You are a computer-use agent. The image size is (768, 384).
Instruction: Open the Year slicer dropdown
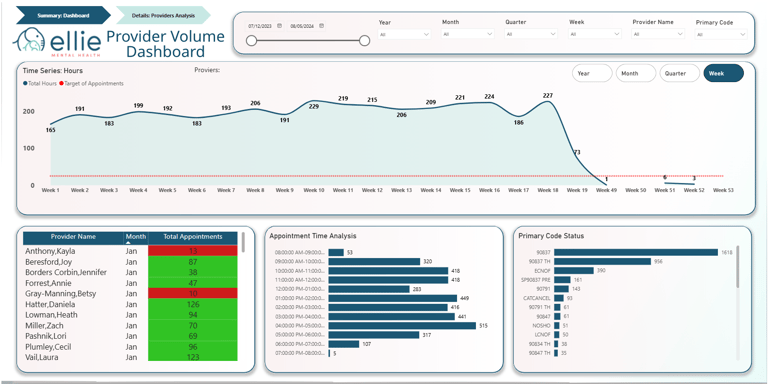[404, 34]
